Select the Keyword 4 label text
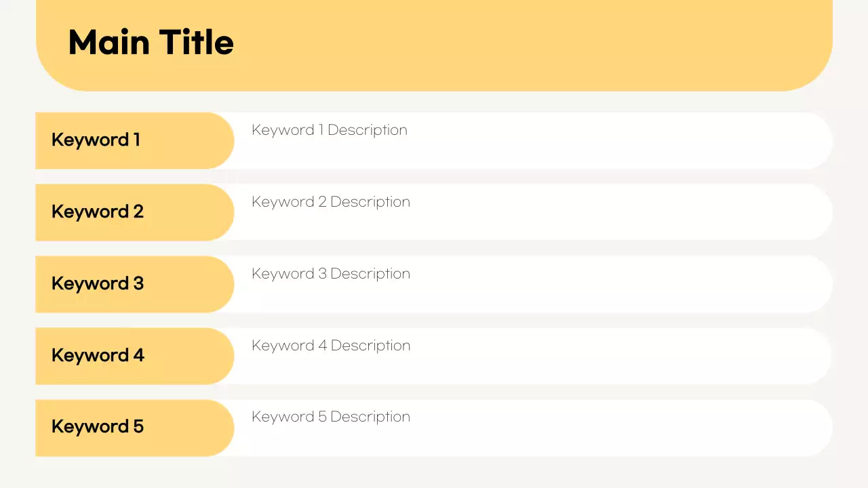The height and width of the screenshot is (488, 868). click(98, 355)
